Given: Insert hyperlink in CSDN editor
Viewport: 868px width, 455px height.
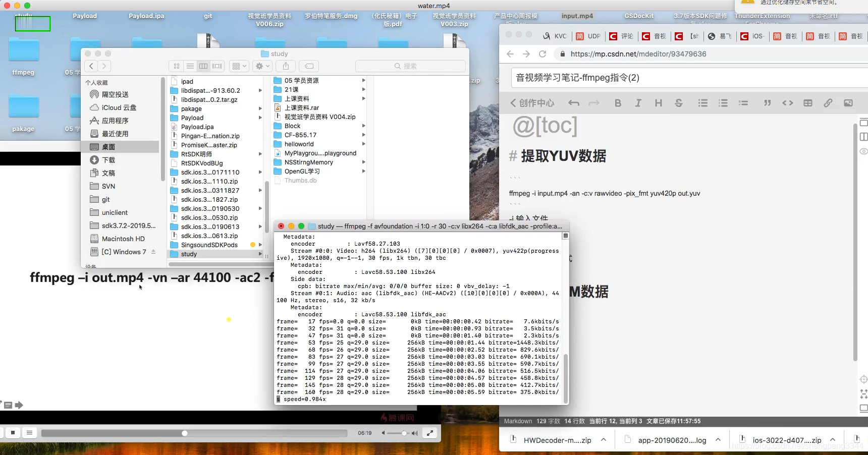Looking at the screenshot, I should tap(828, 103).
